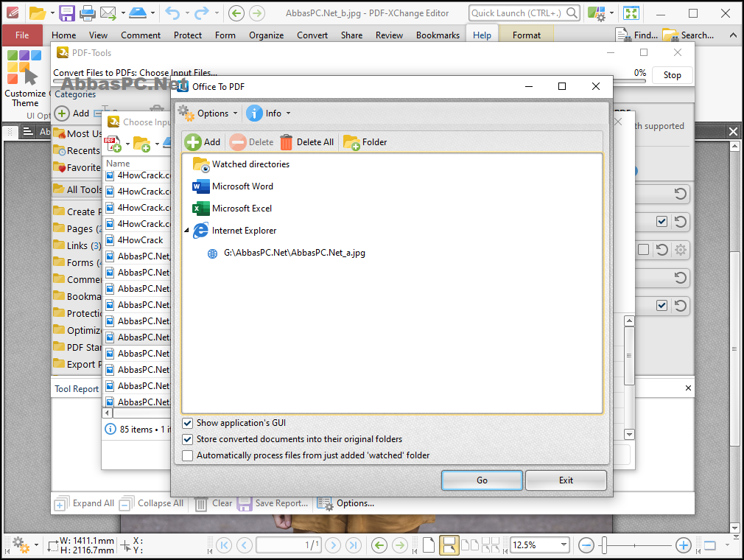
Task: Click the status bar options gears icon
Action: tap(21, 545)
